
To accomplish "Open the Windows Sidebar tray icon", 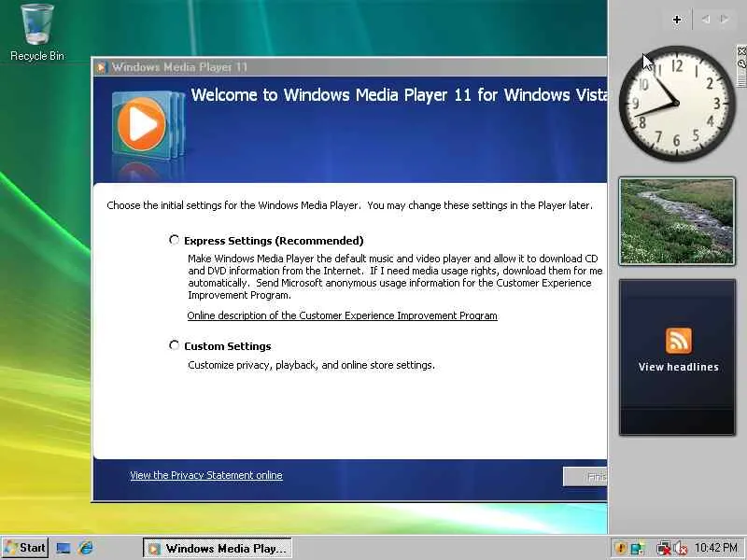I will [x=637, y=549].
